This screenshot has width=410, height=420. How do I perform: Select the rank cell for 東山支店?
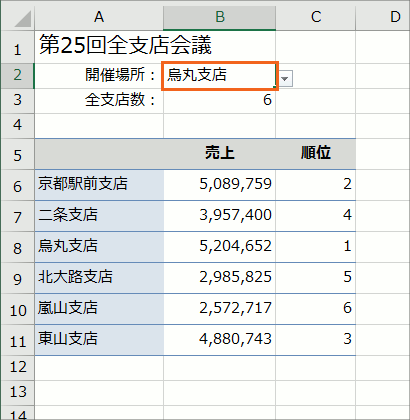click(316, 340)
